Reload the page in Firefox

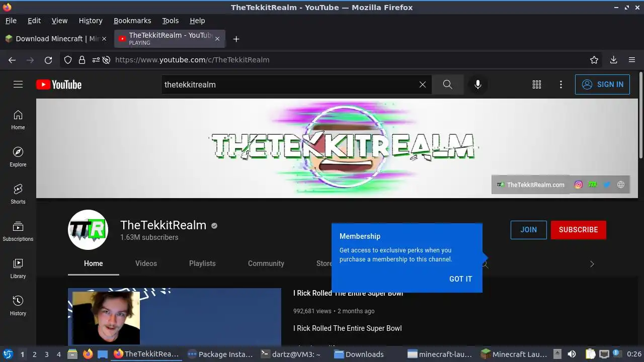point(48,60)
